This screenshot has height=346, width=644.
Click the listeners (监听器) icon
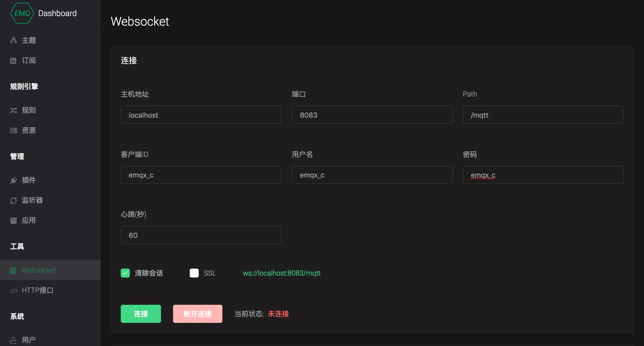click(x=13, y=200)
